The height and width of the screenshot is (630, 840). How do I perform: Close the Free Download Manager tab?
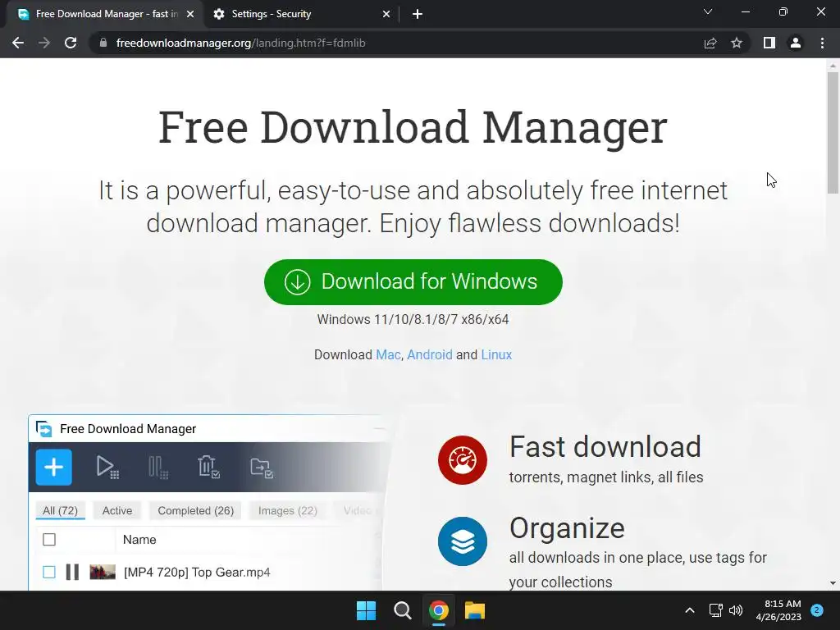[190, 14]
